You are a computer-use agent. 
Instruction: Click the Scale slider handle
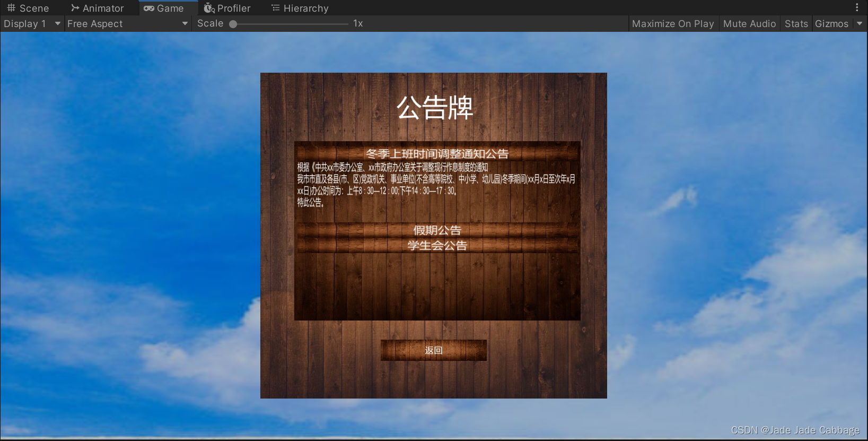233,24
